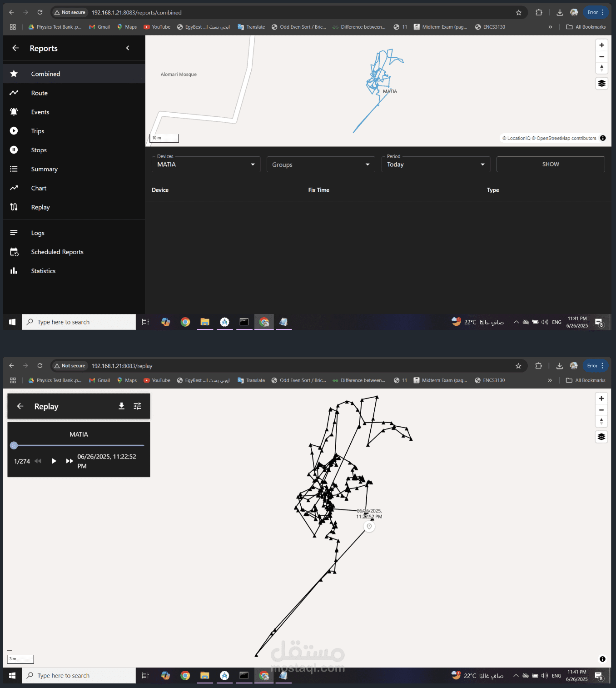The image size is (616, 688).
Task: Click the Replay route icon in sidebar
Action: [x=14, y=207]
